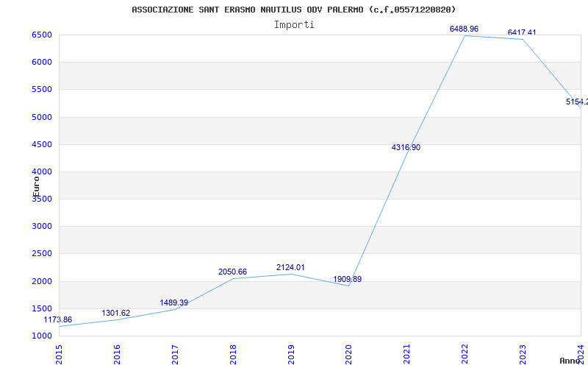
Task: Click the 1301.62 data label
Action: click(x=116, y=314)
